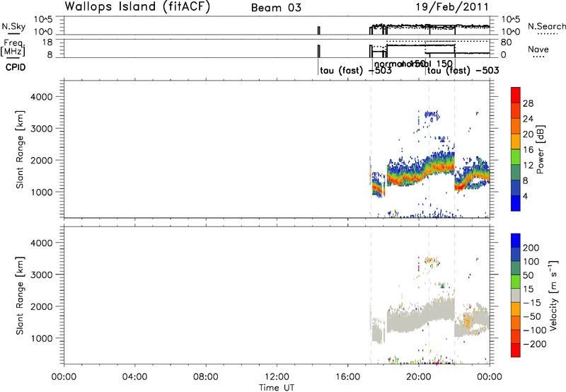Select the "12" label on Power color bar

tap(528, 166)
